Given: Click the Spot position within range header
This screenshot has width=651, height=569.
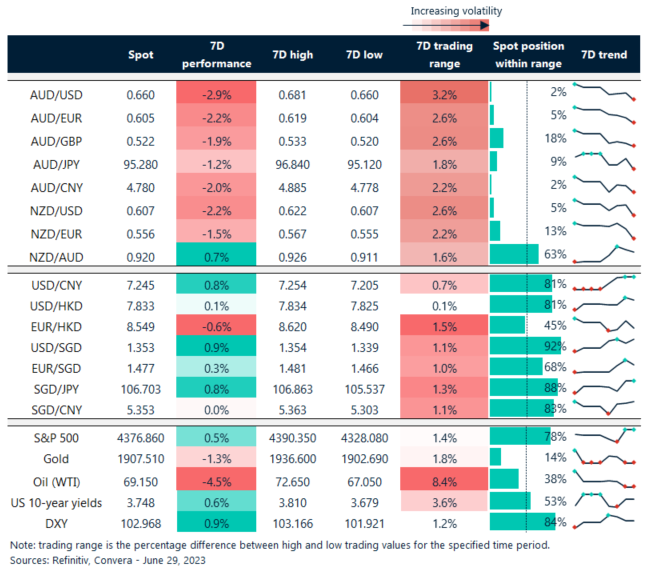Looking at the screenshot, I should [528, 54].
